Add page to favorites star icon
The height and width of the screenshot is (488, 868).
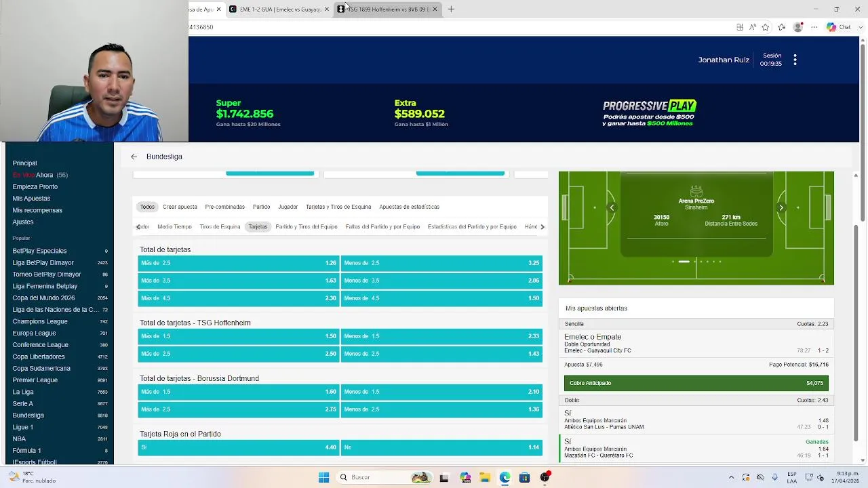coord(766,27)
